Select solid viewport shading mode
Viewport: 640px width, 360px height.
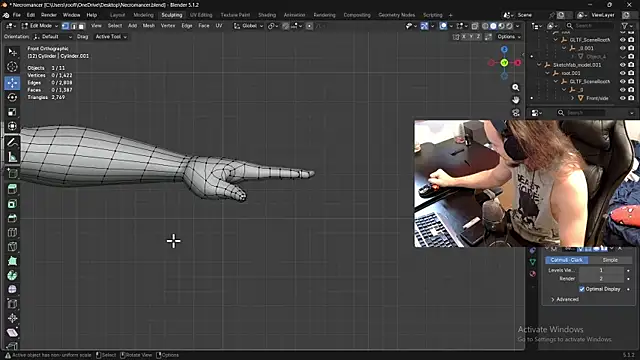493,26
